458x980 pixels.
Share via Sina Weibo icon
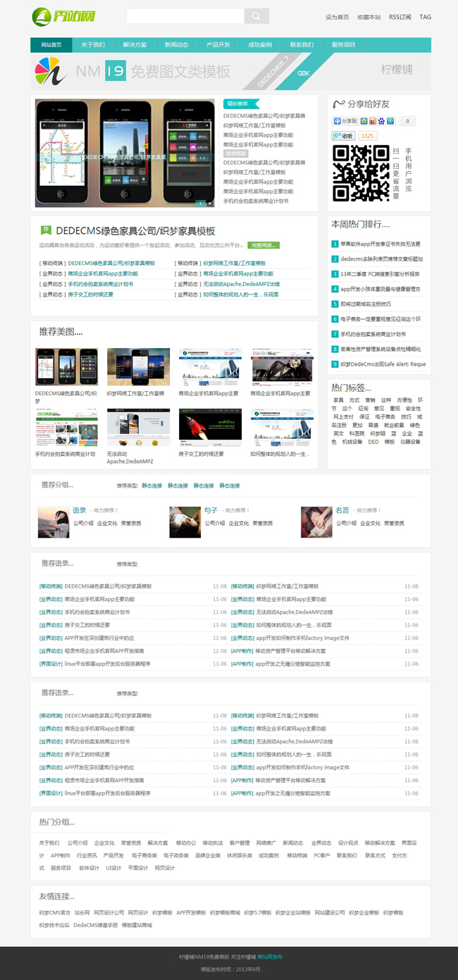pyautogui.click(x=372, y=121)
